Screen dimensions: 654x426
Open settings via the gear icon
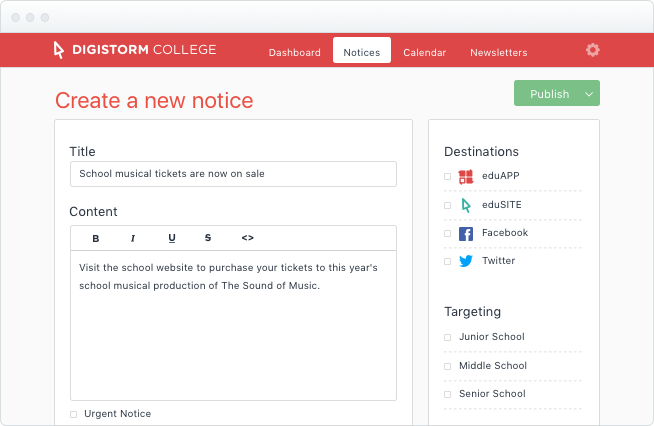593,50
